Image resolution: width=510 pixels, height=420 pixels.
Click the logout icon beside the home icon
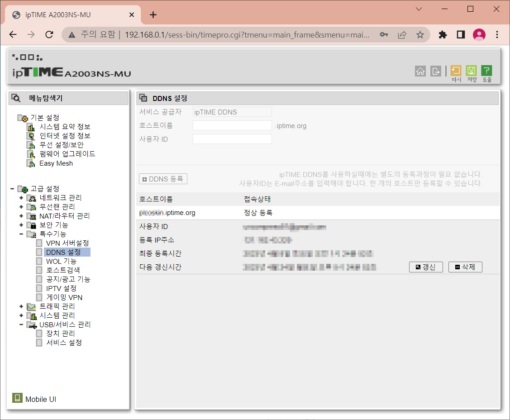point(435,71)
